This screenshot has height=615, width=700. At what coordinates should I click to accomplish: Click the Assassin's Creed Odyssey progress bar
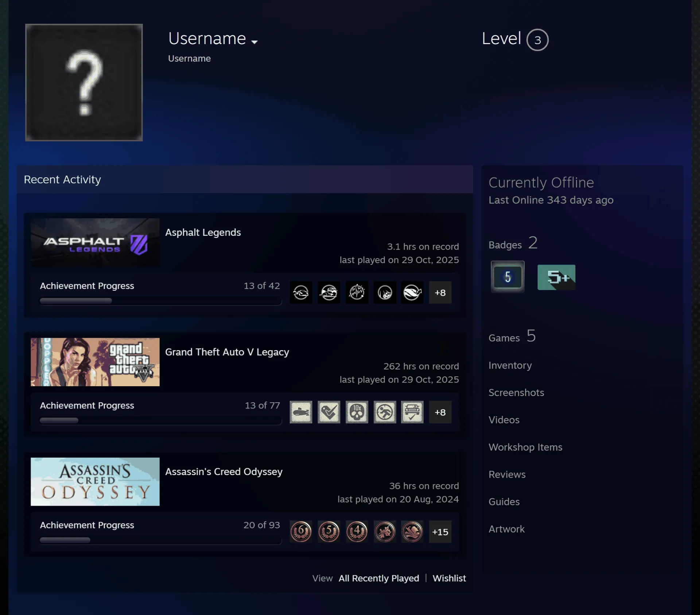tap(160, 540)
